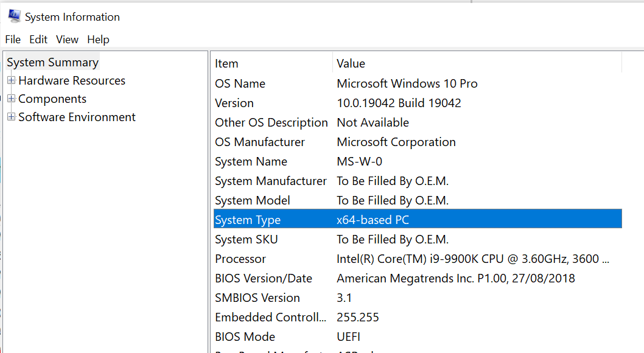This screenshot has width=644, height=353.
Task: Select the Processor row label
Action: click(x=240, y=259)
